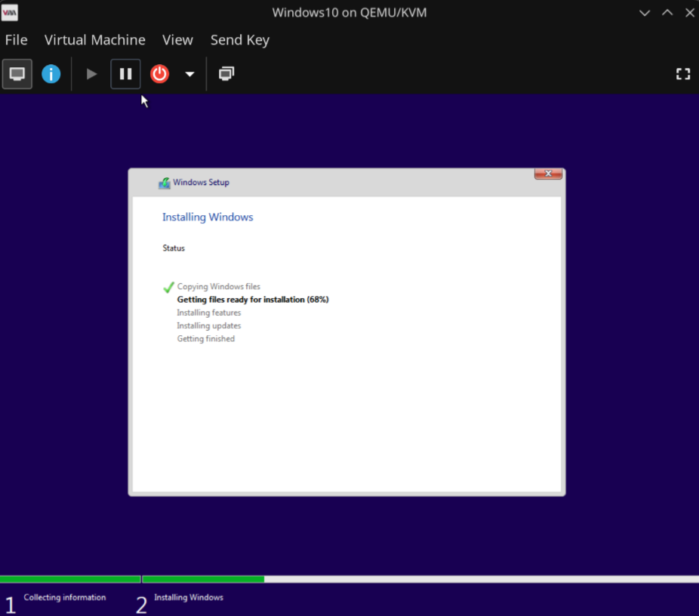Image resolution: width=699 pixels, height=616 pixels.
Task: Expand the shutdown options dropdown arrow
Action: coord(190,75)
